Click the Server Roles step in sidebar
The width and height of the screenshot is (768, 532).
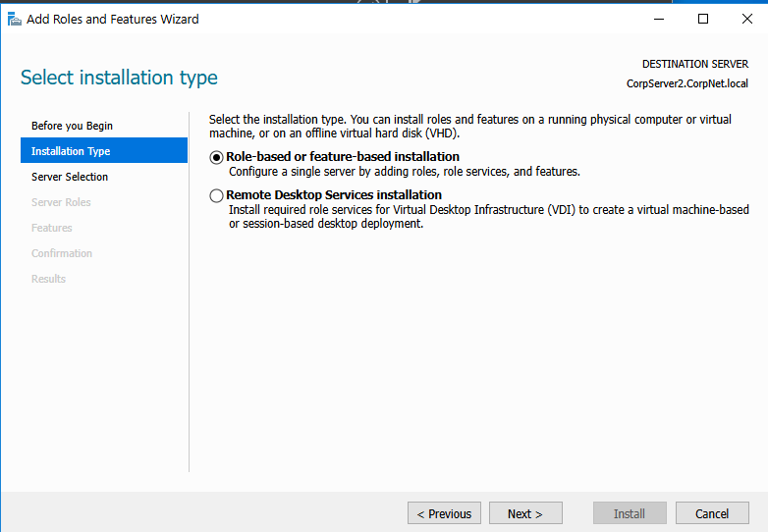[x=61, y=202]
